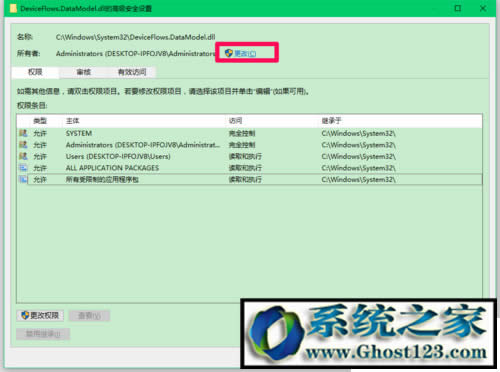
Task: Click the disabled inheritance button at bottom
Action: point(43,334)
